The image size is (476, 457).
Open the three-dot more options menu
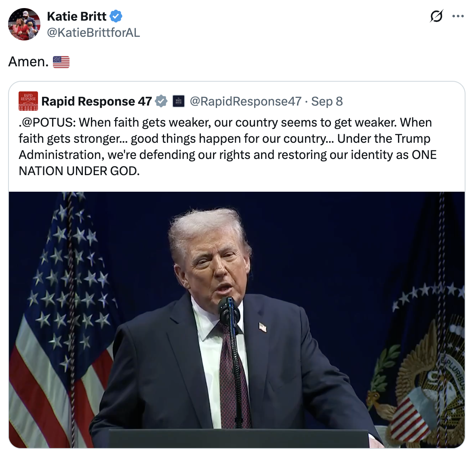(458, 16)
